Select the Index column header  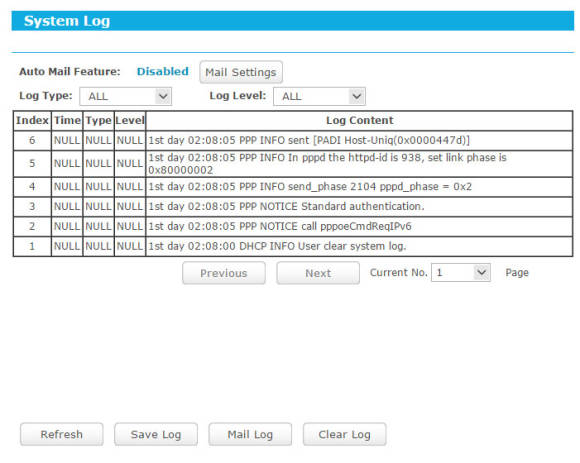[x=32, y=121]
